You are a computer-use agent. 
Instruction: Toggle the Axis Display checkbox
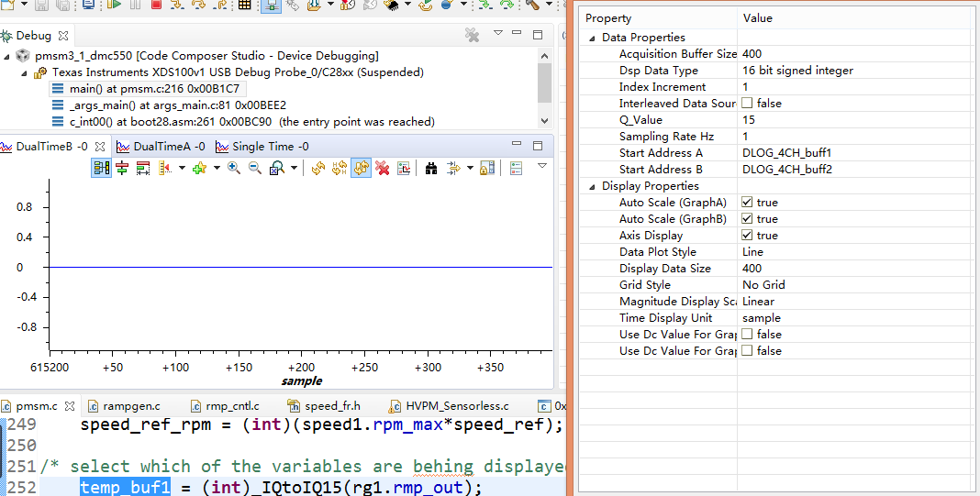click(747, 236)
